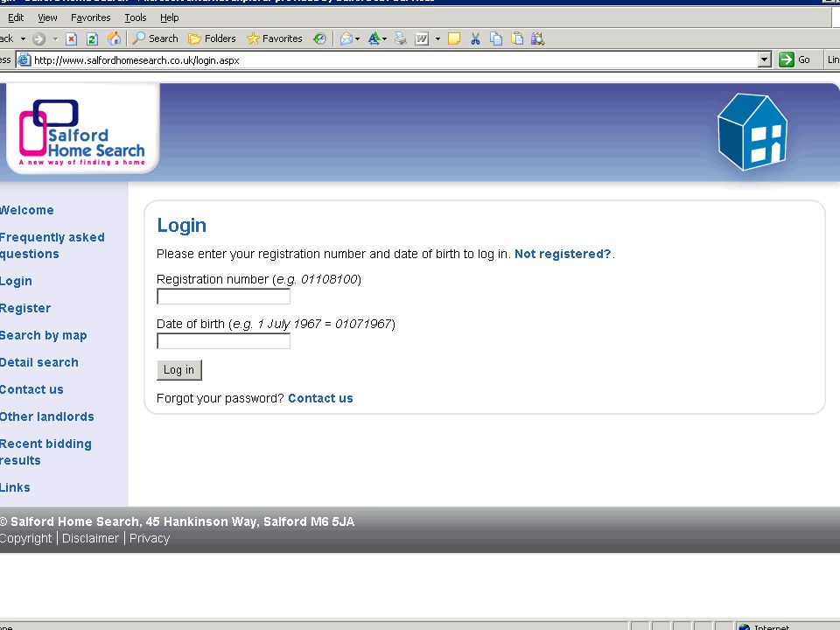
Task: Open Recent bidding results link
Action: click(45, 452)
